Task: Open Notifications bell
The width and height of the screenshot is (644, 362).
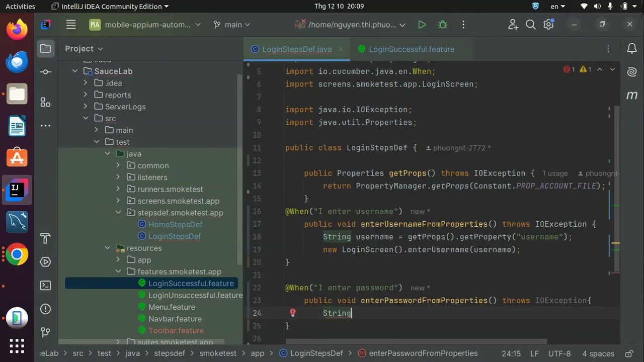Action: (x=632, y=49)
